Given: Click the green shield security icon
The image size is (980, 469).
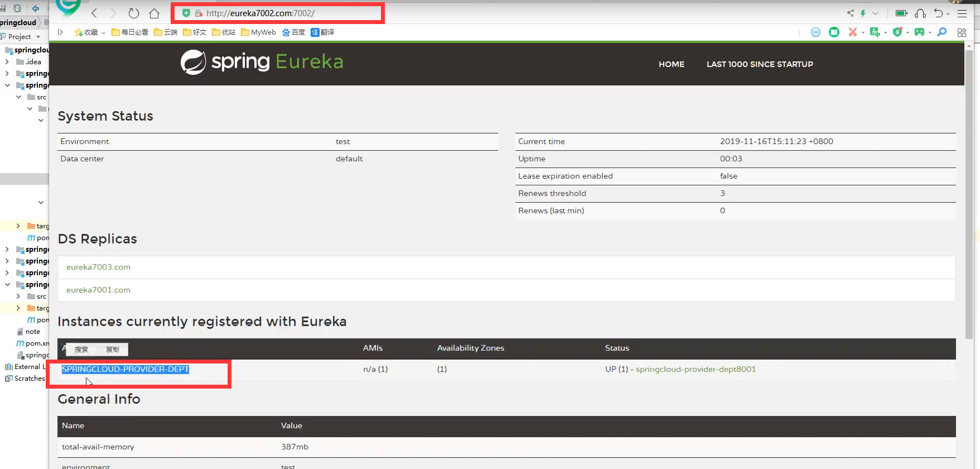Looking at the screenshot, I should coord(186,13).
